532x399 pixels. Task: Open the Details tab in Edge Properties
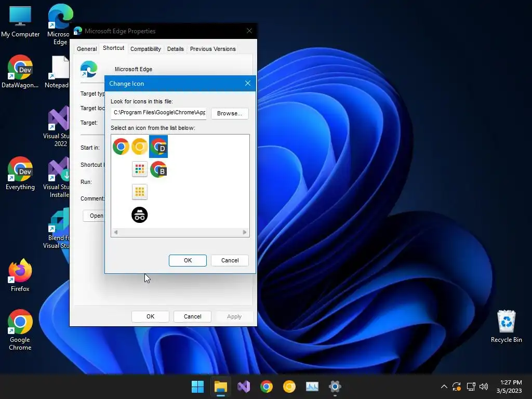176,49
